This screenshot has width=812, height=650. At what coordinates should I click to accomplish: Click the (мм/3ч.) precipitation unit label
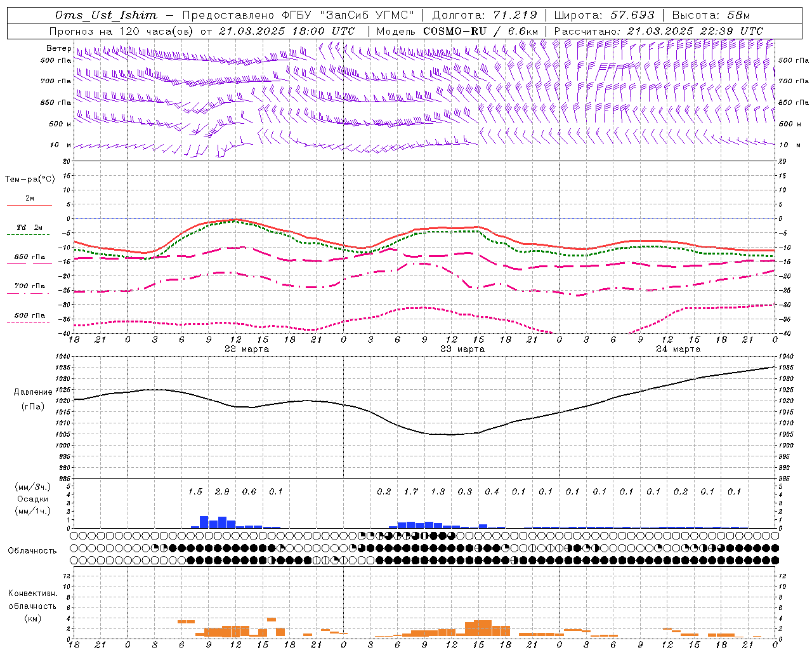point(34,487)
